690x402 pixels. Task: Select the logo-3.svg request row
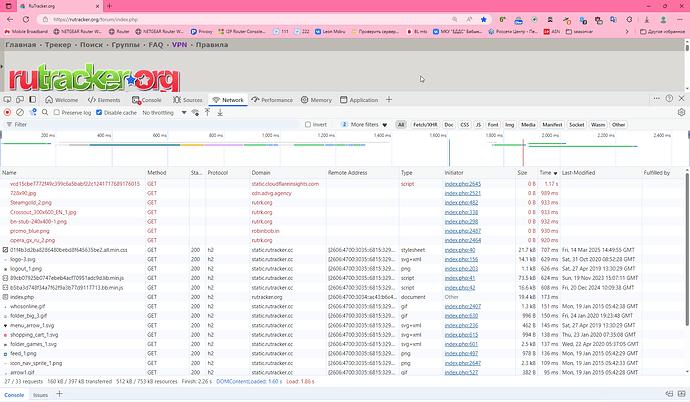pos(343,259)
